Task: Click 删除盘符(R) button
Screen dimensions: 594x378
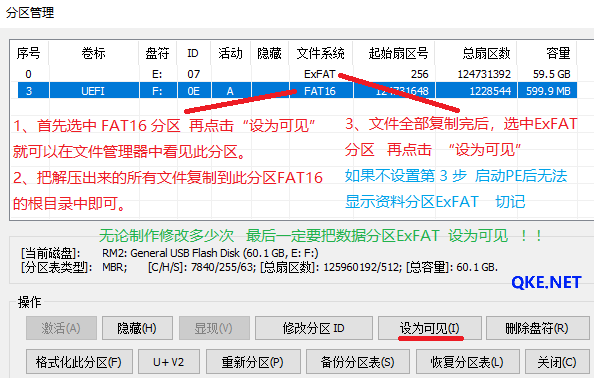Action: click(x=537, y=328)
